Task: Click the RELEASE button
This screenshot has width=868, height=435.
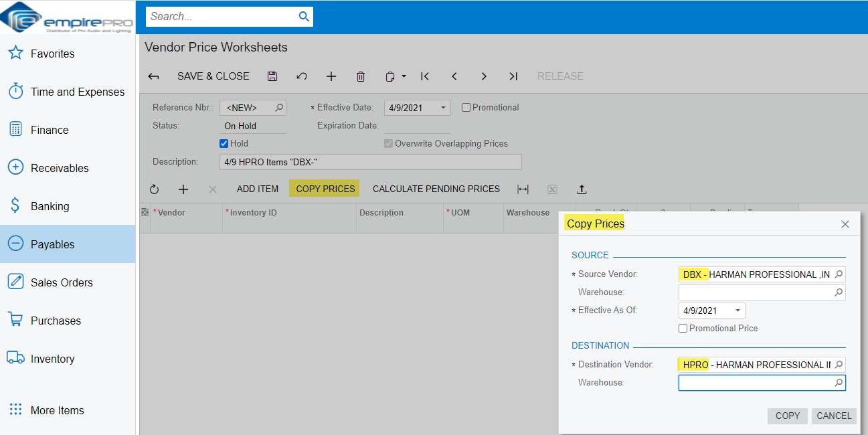Action: point(560,76)
